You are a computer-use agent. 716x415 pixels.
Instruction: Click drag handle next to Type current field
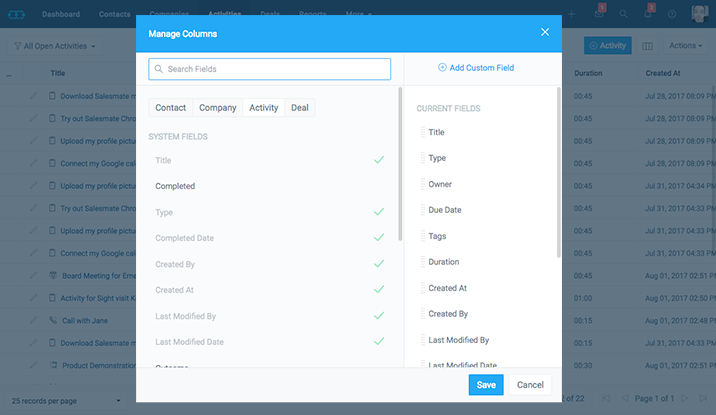[x=423, y=158]
